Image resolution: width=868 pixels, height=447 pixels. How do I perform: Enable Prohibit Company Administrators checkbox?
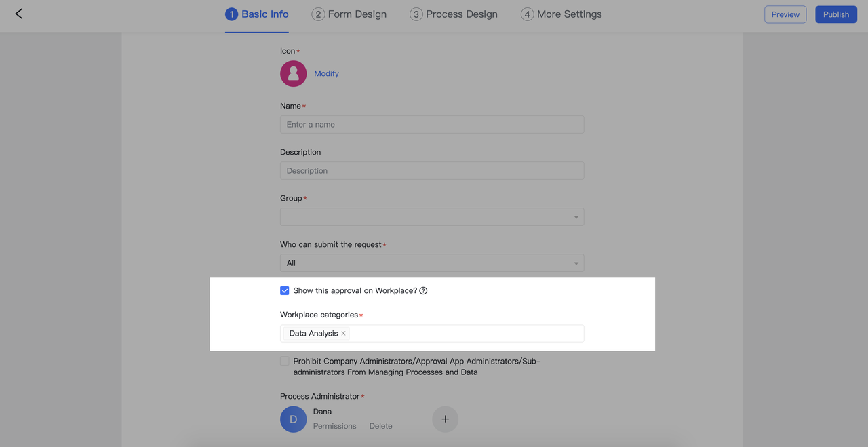coord(285,362)
